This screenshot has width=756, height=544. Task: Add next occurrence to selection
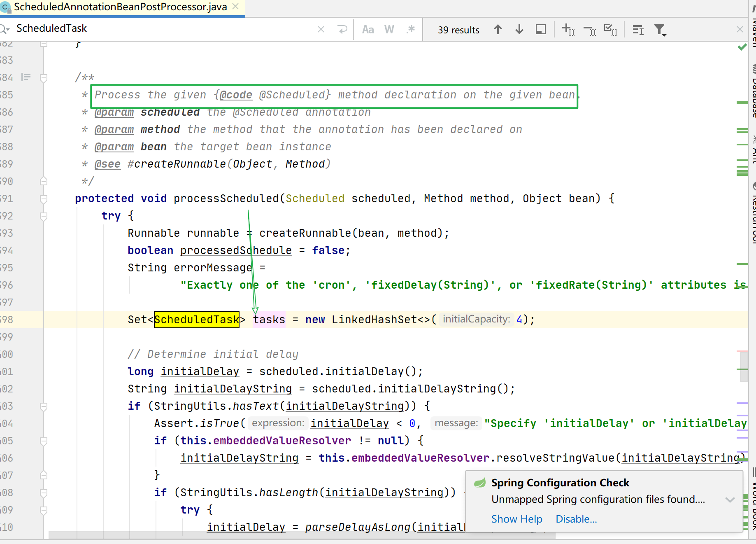click(x=568, y=29)
